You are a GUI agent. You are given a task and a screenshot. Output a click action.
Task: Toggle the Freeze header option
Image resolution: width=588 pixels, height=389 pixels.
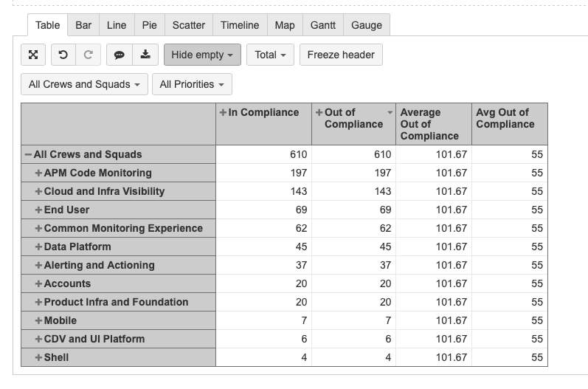point(341,55)
